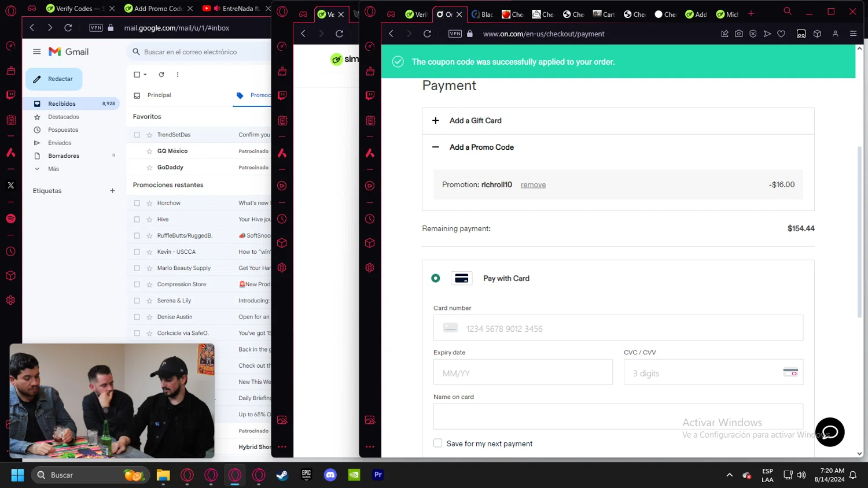Click Redactar to compose email

[x=54, y=79]
